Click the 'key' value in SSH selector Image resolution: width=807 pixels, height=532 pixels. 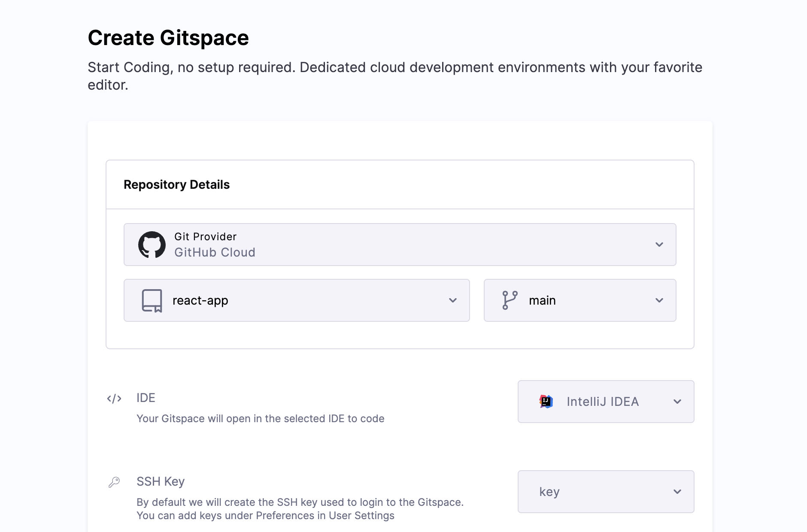pos(549,492)
